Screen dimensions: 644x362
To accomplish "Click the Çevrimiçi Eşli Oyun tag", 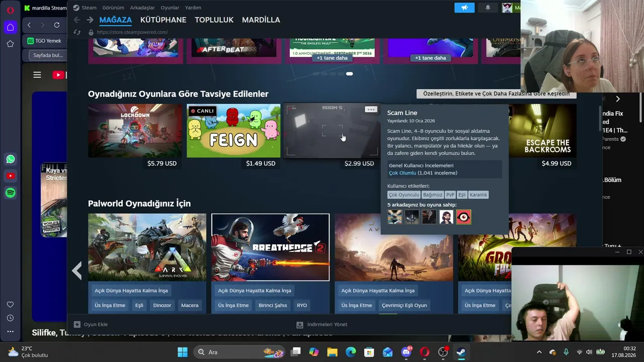I will pyautogui.click(x=404, y=305).
